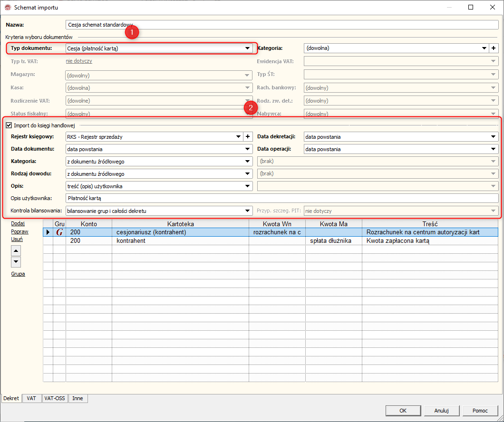This screenshot has height=422, width=504.
Task: Move entry up with arrow button
Action: pyautogui.click(x=16, y=250)
